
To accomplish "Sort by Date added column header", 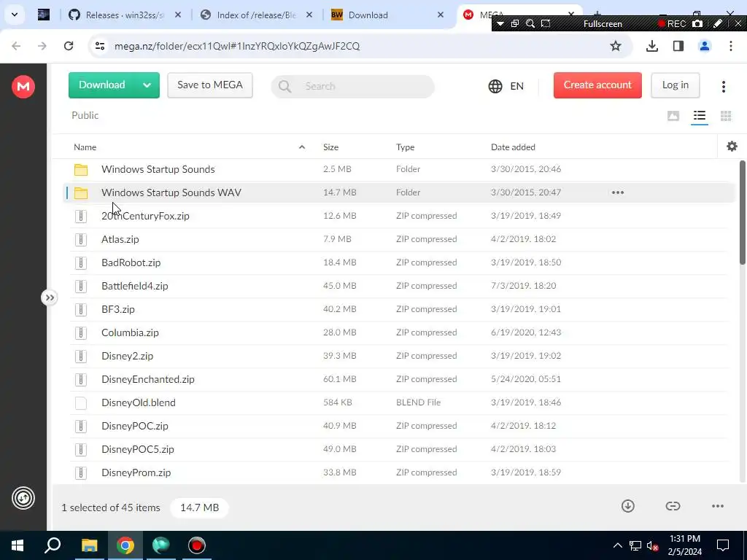I will [x=513, y=147].
